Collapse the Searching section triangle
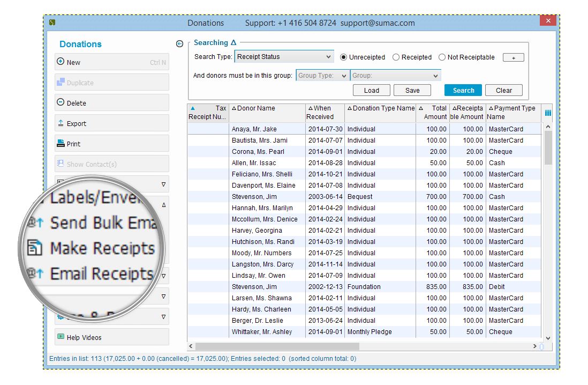 click(x=233, y=42)
